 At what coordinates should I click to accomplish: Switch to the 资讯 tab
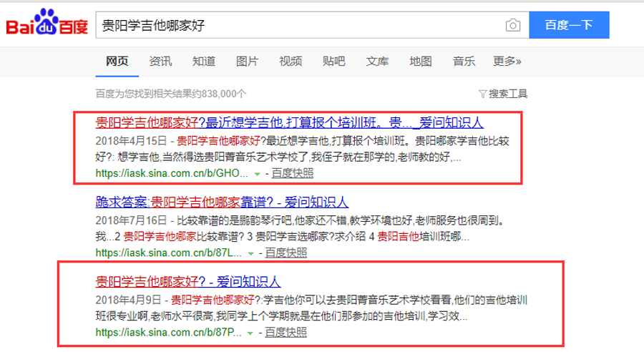160,62
